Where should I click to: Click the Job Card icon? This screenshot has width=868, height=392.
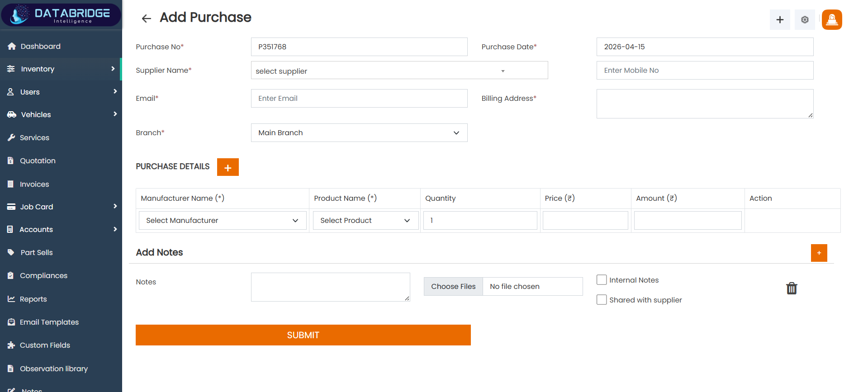click(11, 207)
